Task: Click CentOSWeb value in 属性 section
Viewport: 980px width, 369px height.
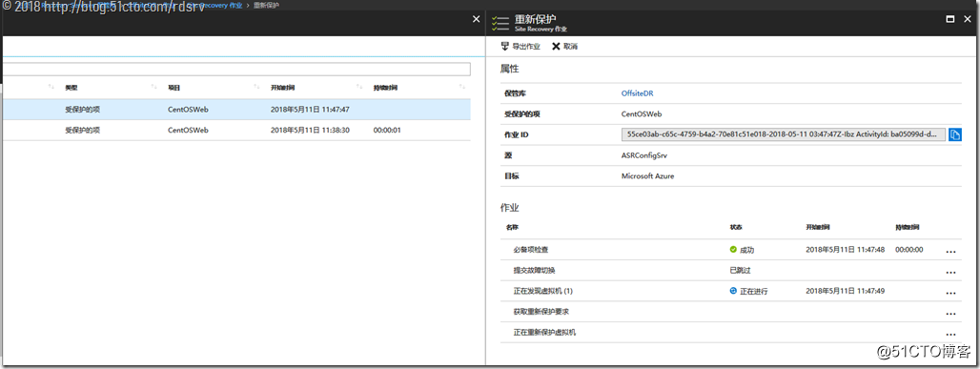Action: tap(642, 113)
